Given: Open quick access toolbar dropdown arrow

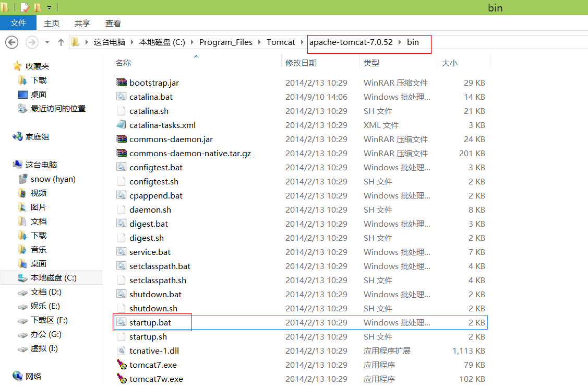Looking at the screenshot, I should 49,7.
